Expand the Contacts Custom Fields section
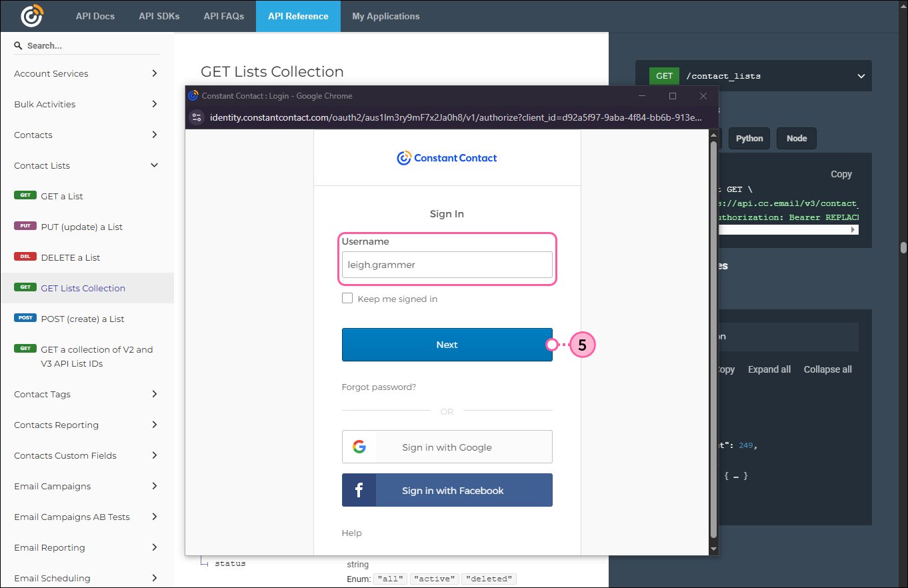 pyautogui.click(x=155, y=455)
